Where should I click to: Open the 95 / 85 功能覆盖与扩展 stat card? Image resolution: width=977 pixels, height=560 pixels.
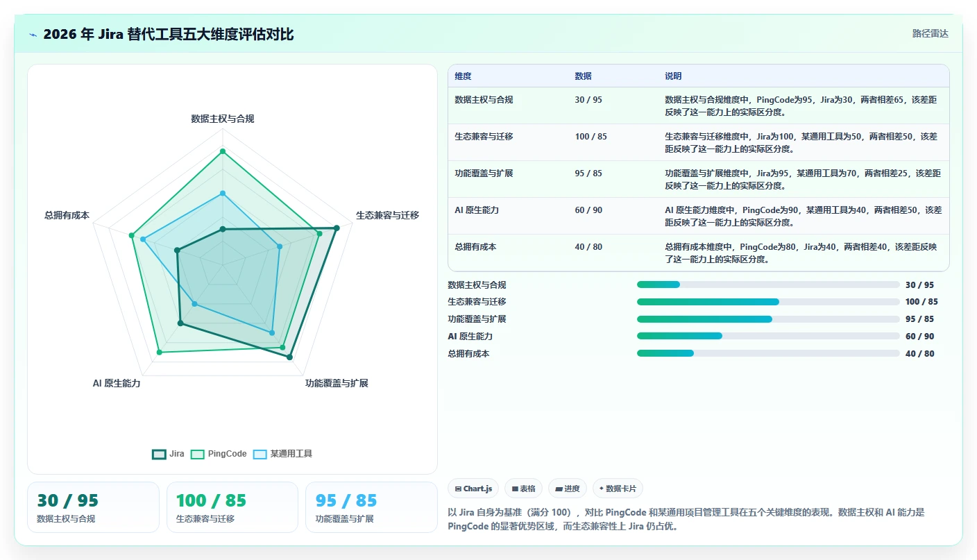[371, 507]
